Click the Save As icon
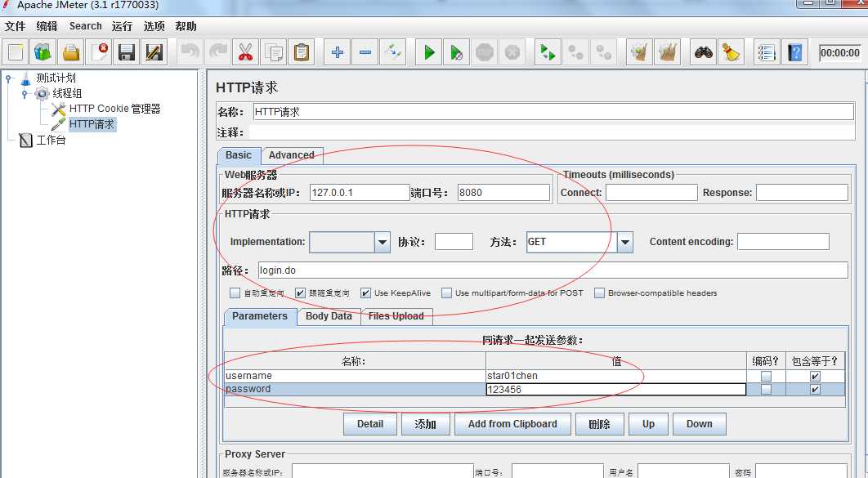The image size is (868, 478). point(154,52)
